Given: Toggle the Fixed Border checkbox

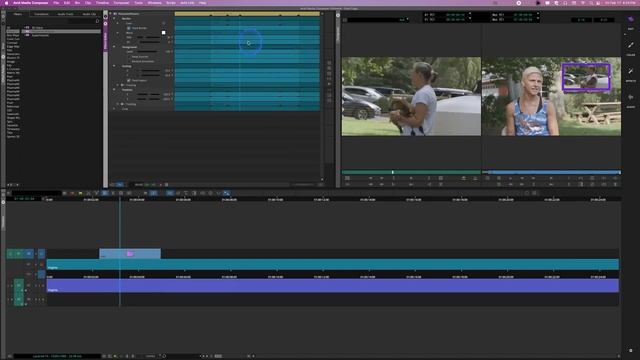Looking at the screenshot, I should pyautogui.click(x=129, y=28).
